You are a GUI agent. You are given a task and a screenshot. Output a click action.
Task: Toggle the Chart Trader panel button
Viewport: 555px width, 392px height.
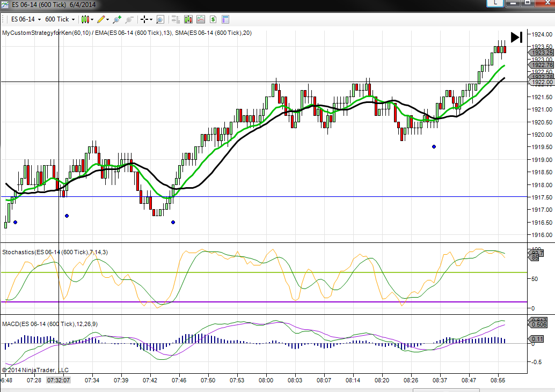pos(176,19)
